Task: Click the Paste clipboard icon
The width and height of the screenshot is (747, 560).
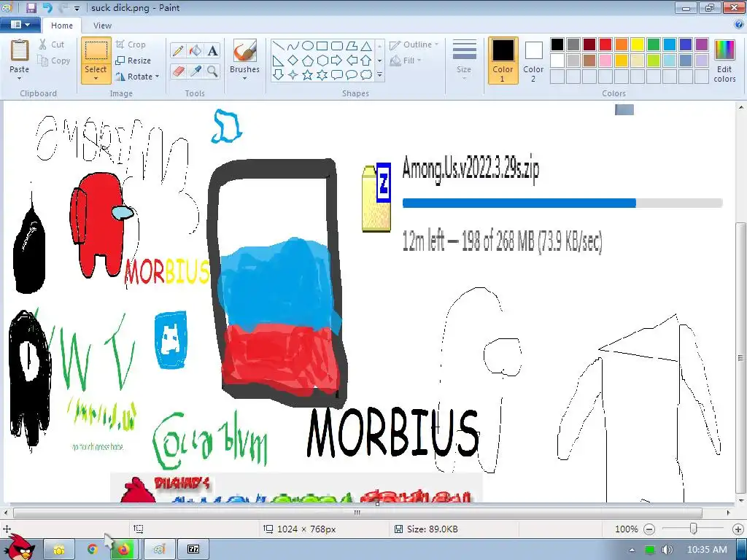Action: coord(20,50)
